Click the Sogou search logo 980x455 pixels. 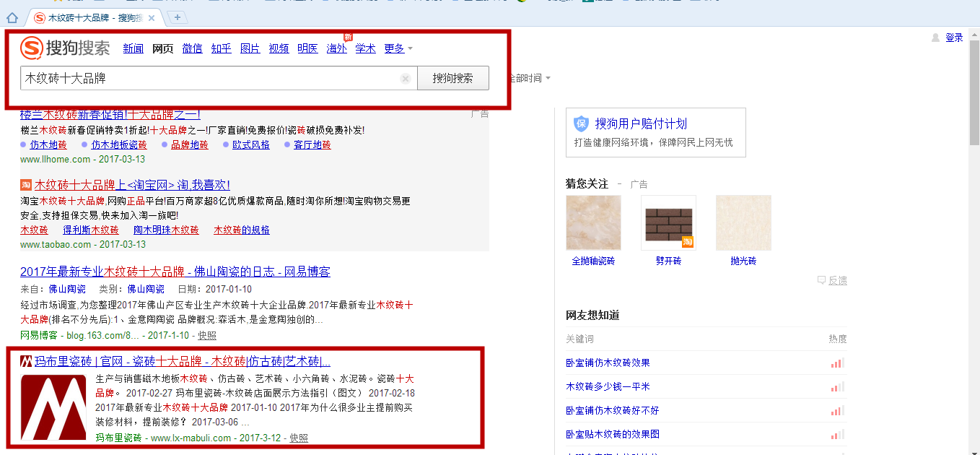[x=65, y=48]
